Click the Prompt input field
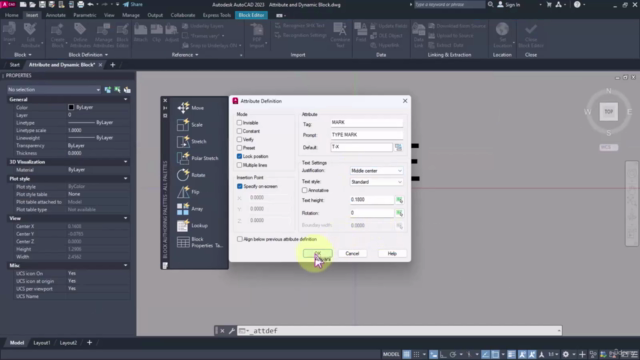 point(367,135)
